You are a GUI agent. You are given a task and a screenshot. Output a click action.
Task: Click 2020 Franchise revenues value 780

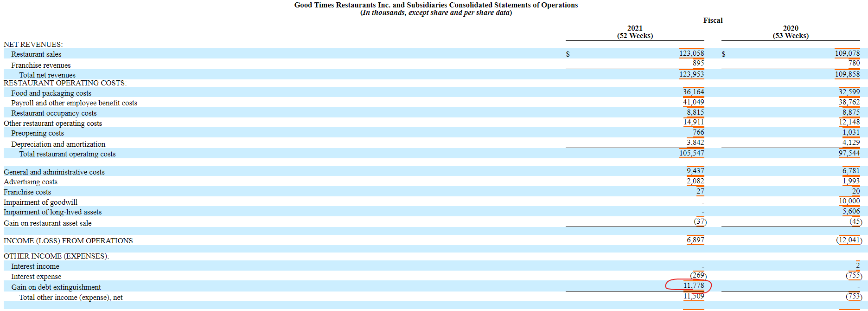pos(854,63)
